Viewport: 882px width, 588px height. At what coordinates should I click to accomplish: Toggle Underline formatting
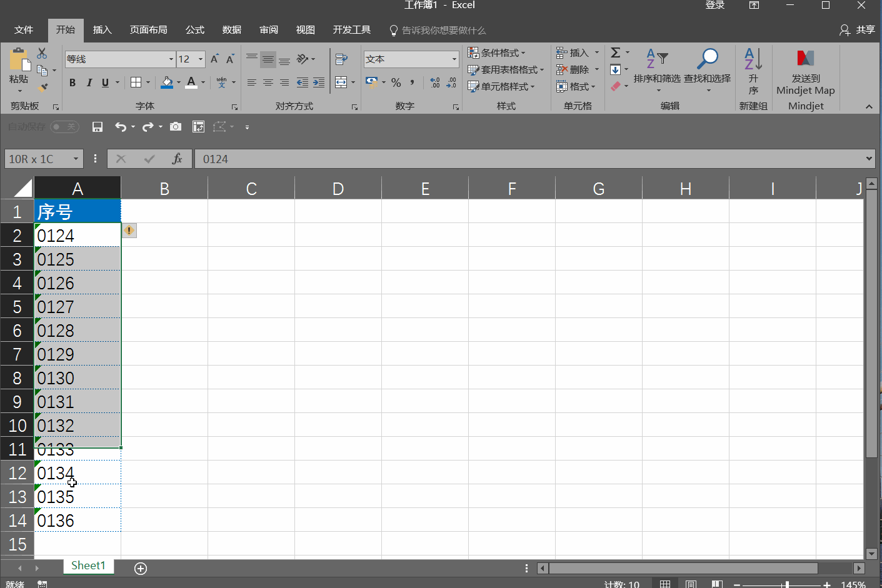(x=105, y=82)
